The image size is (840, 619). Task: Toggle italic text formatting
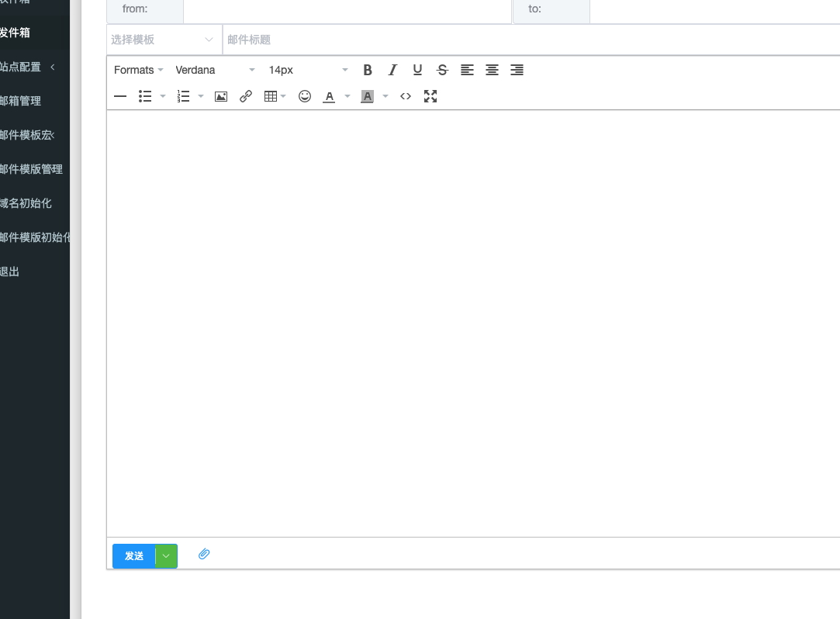coord(392,70)
